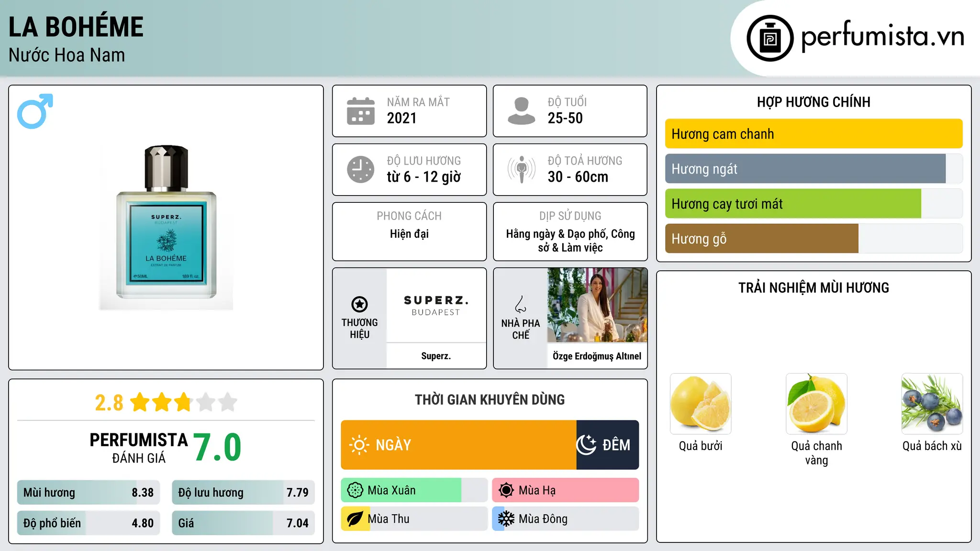Select the 2.8 star rating number

(x=109, y=403)
